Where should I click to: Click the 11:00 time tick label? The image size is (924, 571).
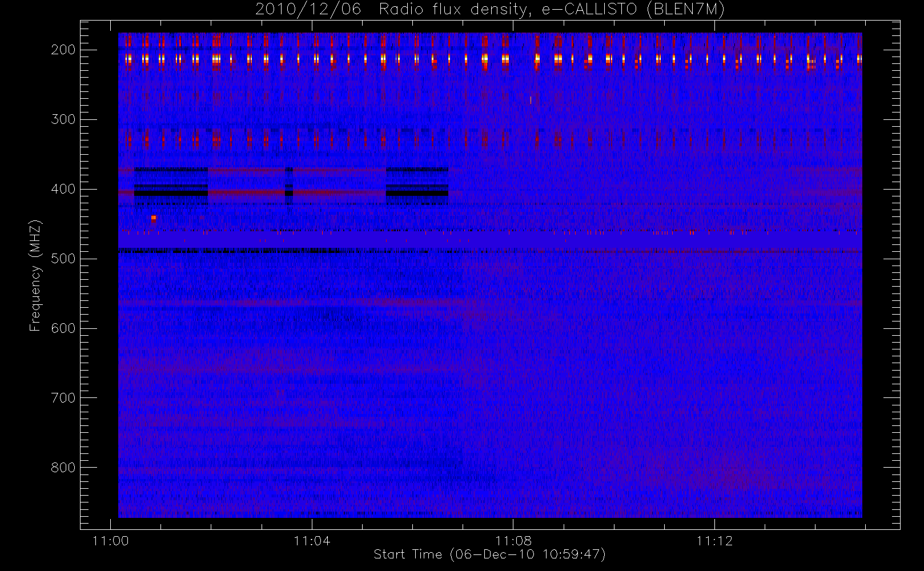pos(110,541)
